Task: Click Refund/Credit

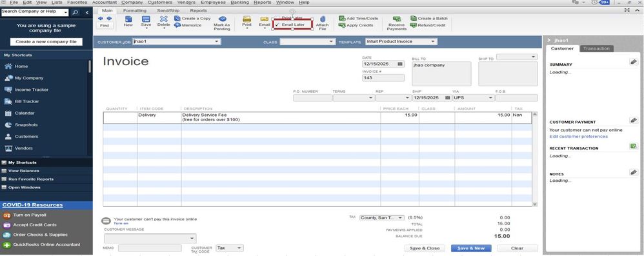Action: [x=428, y=25]
